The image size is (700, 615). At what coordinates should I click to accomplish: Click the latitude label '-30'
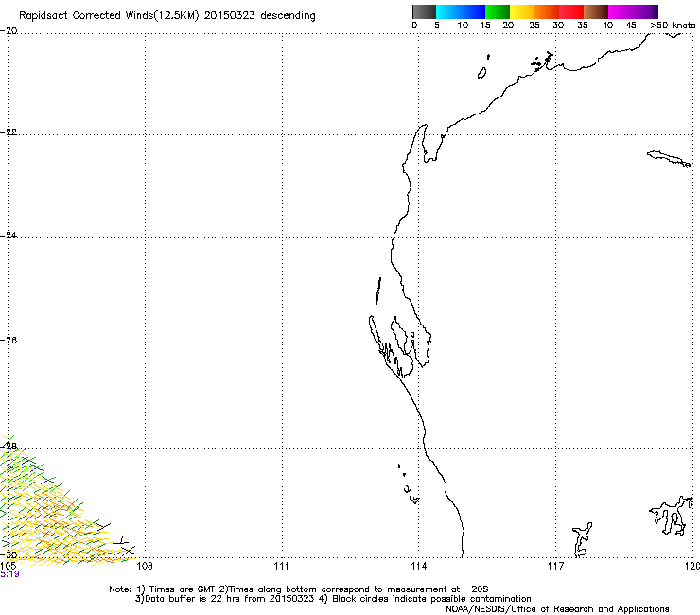(x=9, y=554)
